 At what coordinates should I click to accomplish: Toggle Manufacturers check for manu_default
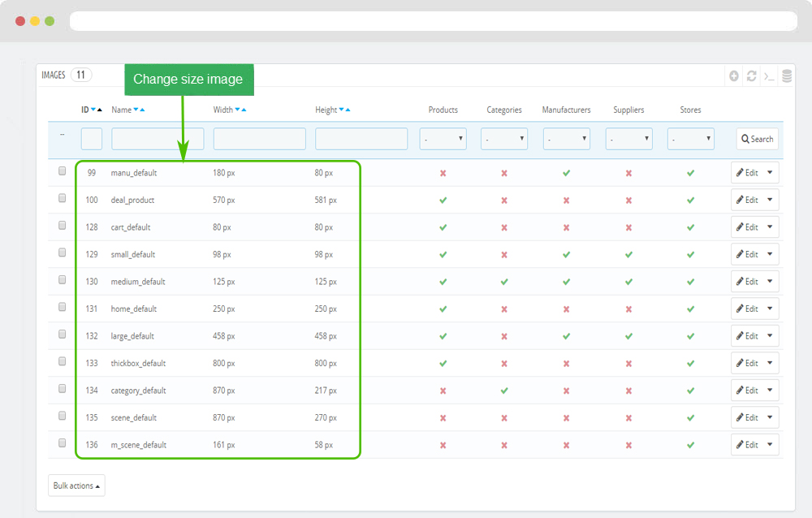[567, 173]
